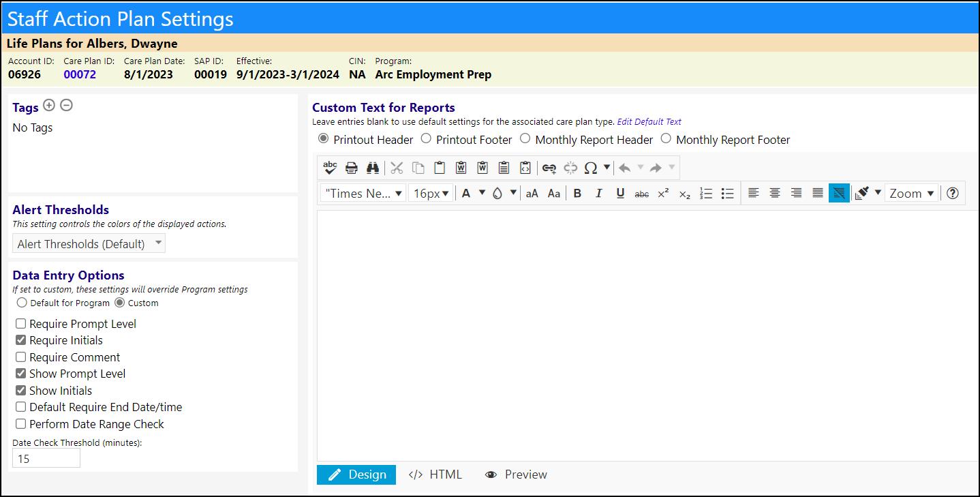Switch to the Design editor tab
The width and height of the screenshot is (980, 497).
click(x=356, y=475)
